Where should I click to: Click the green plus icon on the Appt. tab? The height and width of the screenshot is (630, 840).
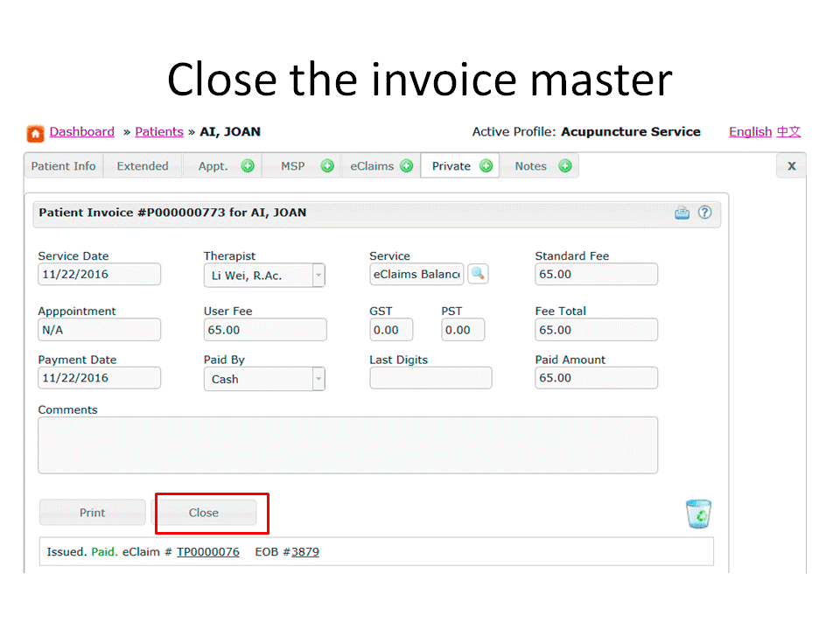(248, 165)
